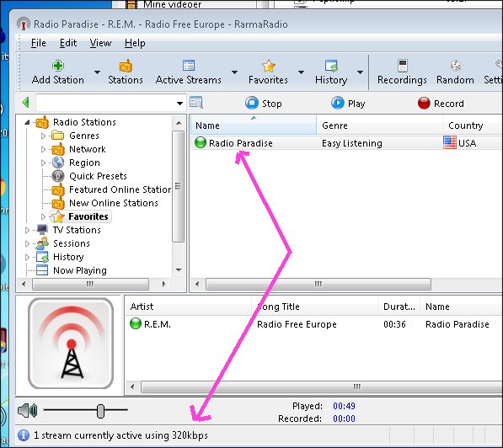503x448 pixels.
Task: Open History from the toolbar
Action: click(x=331, y=72)
